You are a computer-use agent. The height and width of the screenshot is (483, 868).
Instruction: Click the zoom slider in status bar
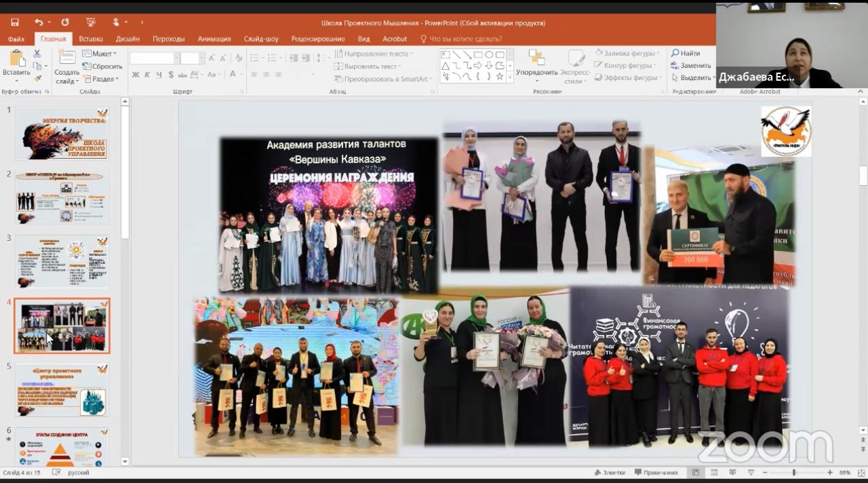tap(794, 472)
